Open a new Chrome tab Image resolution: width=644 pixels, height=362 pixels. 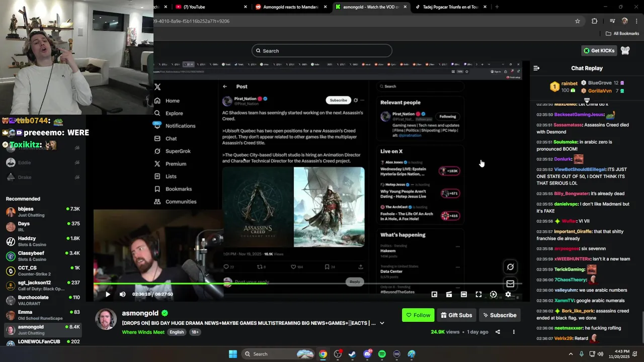(497, 7)
